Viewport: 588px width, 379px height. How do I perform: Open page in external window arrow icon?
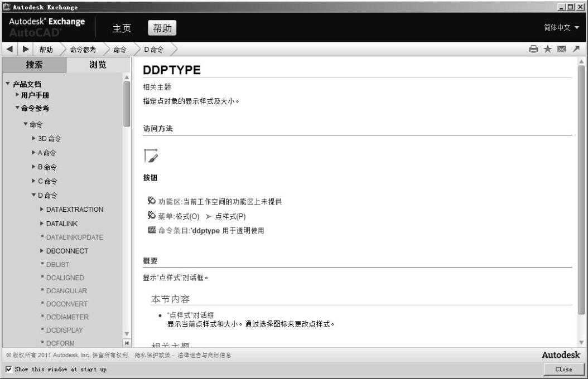pyautogui.click(x=576, y=49)
